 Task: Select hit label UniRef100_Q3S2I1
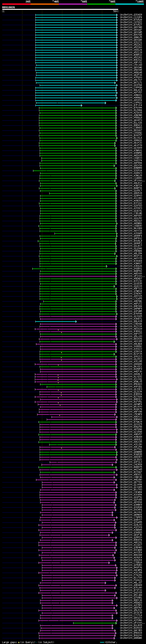[x=131, y=42]
